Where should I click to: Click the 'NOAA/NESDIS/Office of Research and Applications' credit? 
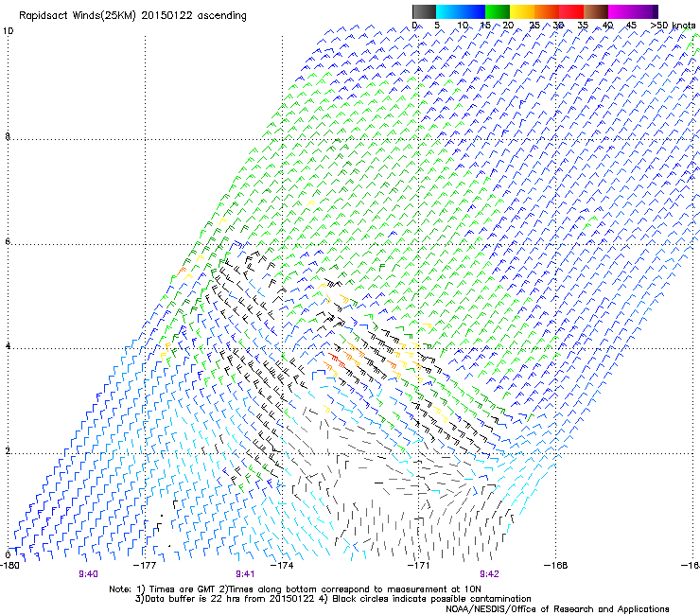[557, 609]
